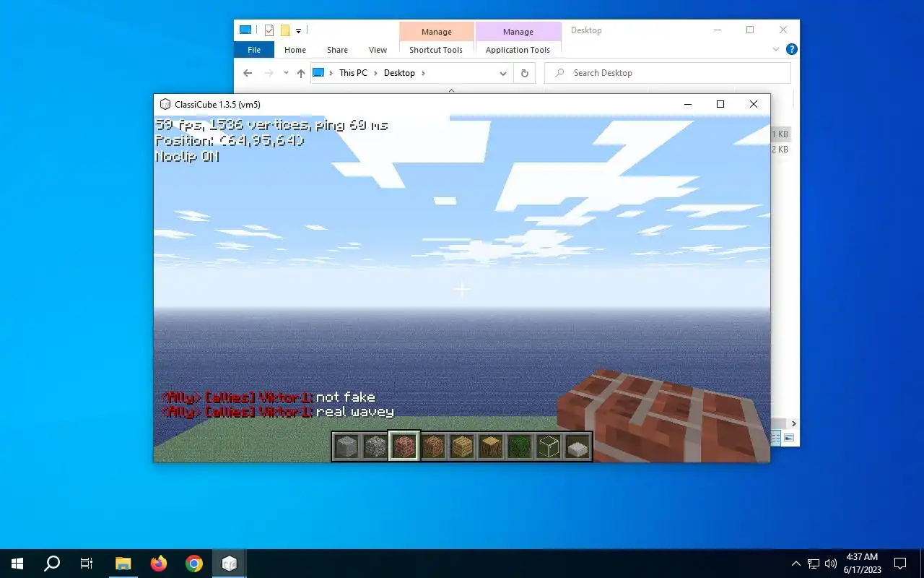
Task: Select the glass block in the hotbar
Action: [549, 447]
